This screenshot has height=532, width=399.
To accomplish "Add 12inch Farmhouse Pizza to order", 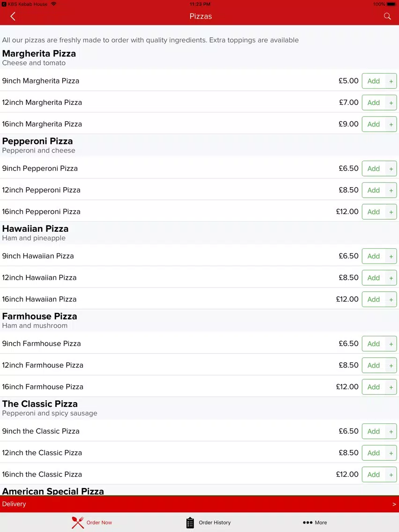I will (374, 365).
